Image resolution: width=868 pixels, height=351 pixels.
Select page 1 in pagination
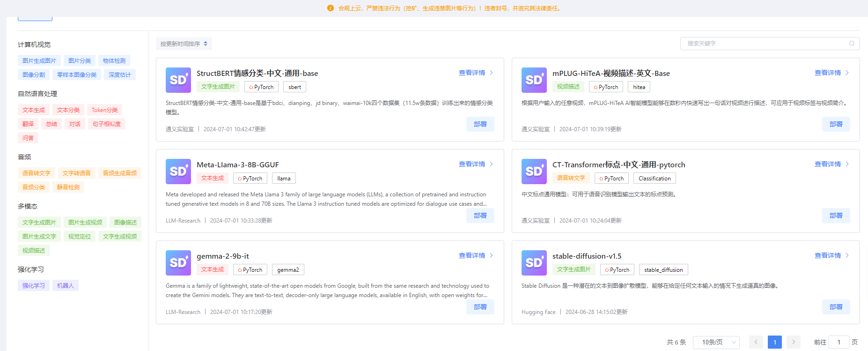pyautogui.click(x=775, y=342)
